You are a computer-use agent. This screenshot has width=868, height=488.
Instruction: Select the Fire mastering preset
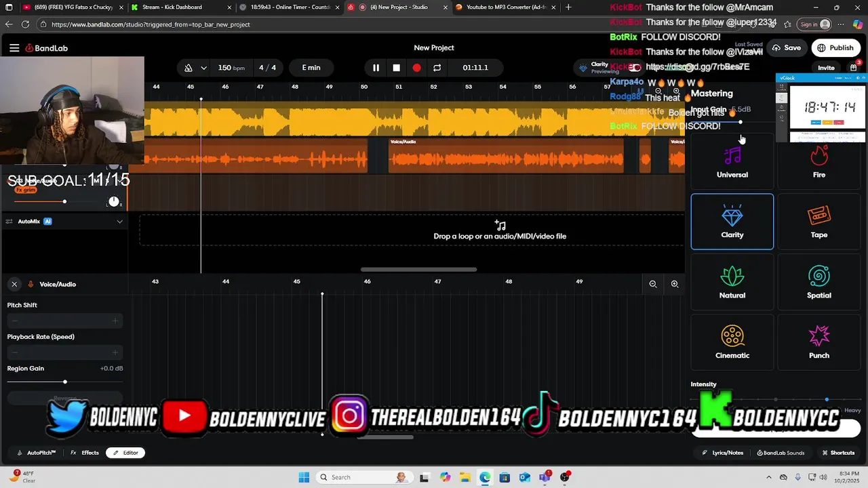(x=819, y=162)
